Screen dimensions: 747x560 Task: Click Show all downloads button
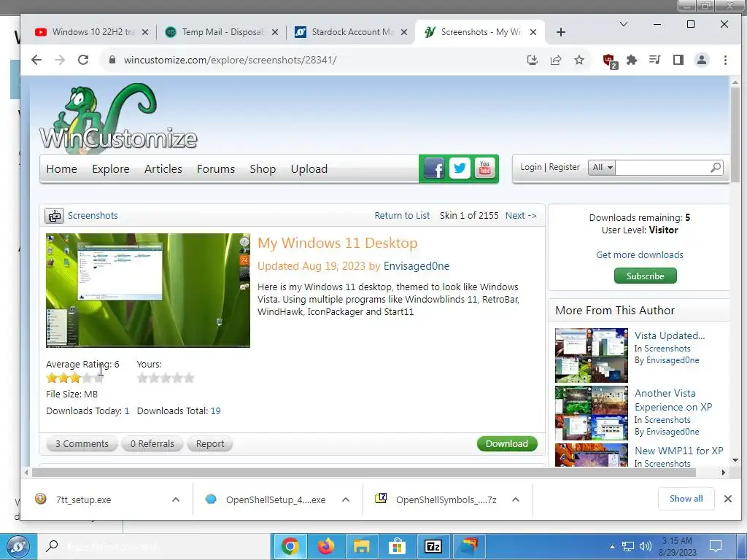686,499
